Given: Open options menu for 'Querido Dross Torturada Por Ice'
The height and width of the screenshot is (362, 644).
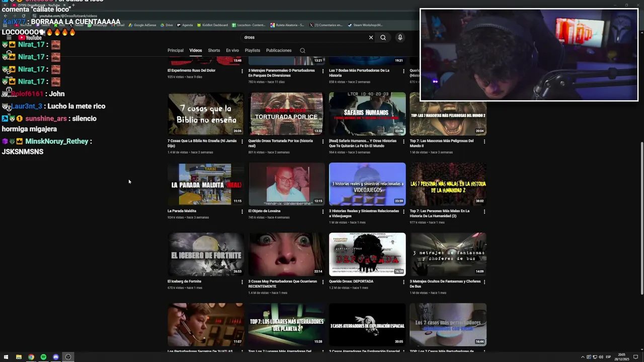Looking at the screenshot, I should click(x=323, y=141).
